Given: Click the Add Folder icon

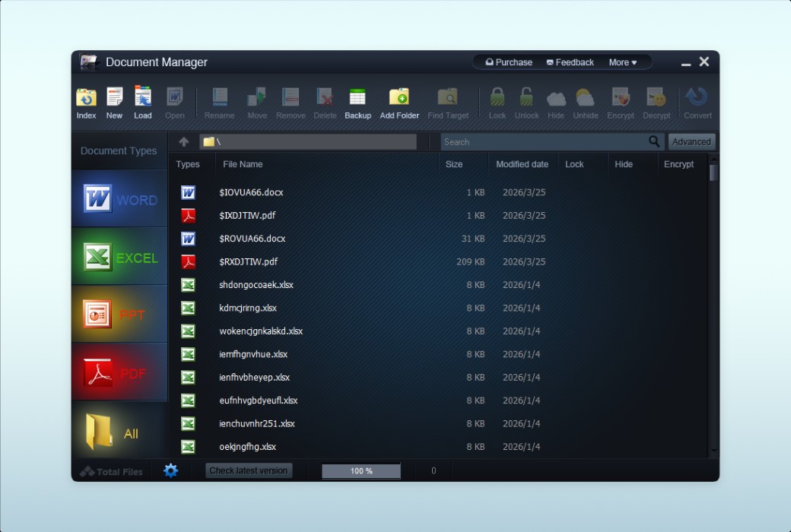Looking at the screenshot, I should point(399,103).
